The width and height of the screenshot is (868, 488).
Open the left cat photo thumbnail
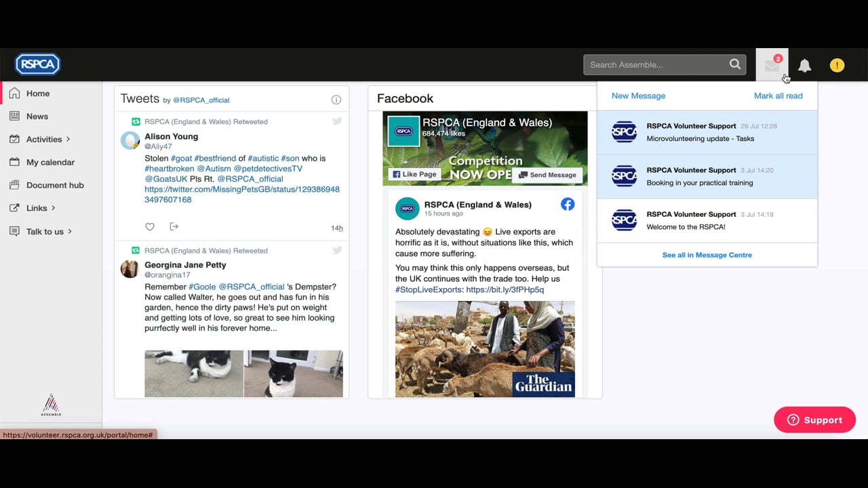[194, 373]
